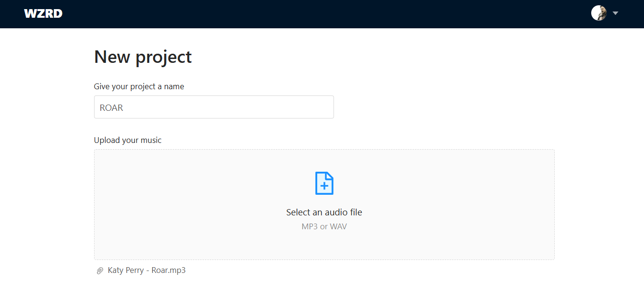The image size is (644, 283).
Task: Select the "Katy Perry - Roar.mp3" file name
Action: pos(146,270)
